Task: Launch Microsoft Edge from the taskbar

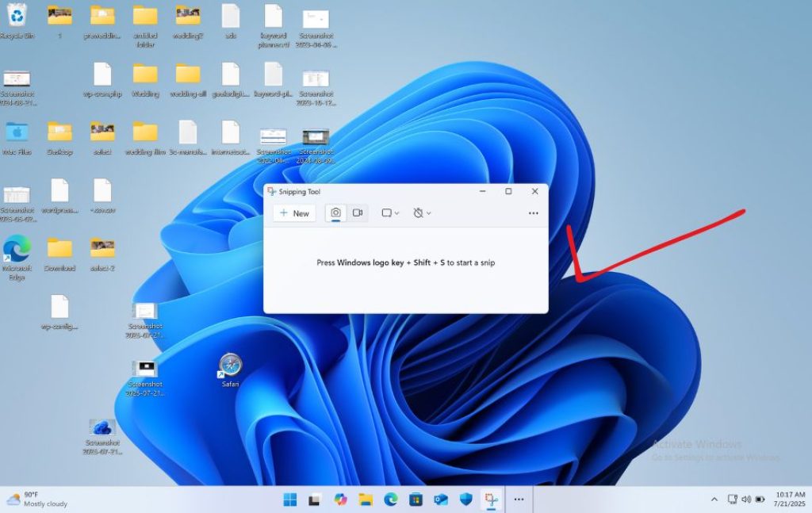Action: click(x=390, y=499)
